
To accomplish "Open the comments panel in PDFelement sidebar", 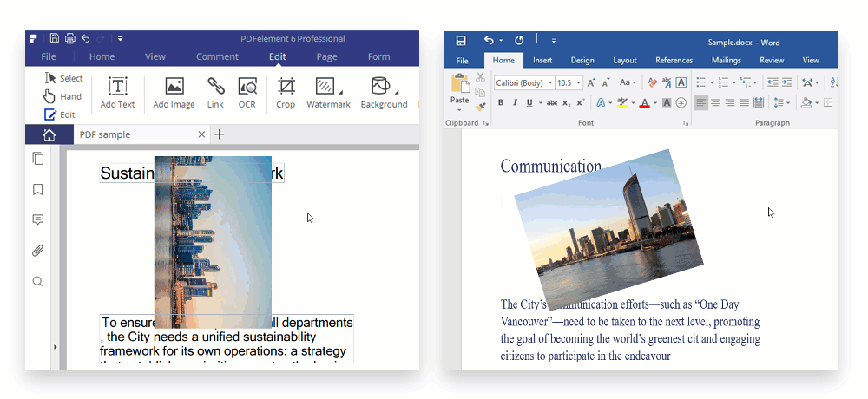I will (x=37, y=220).
